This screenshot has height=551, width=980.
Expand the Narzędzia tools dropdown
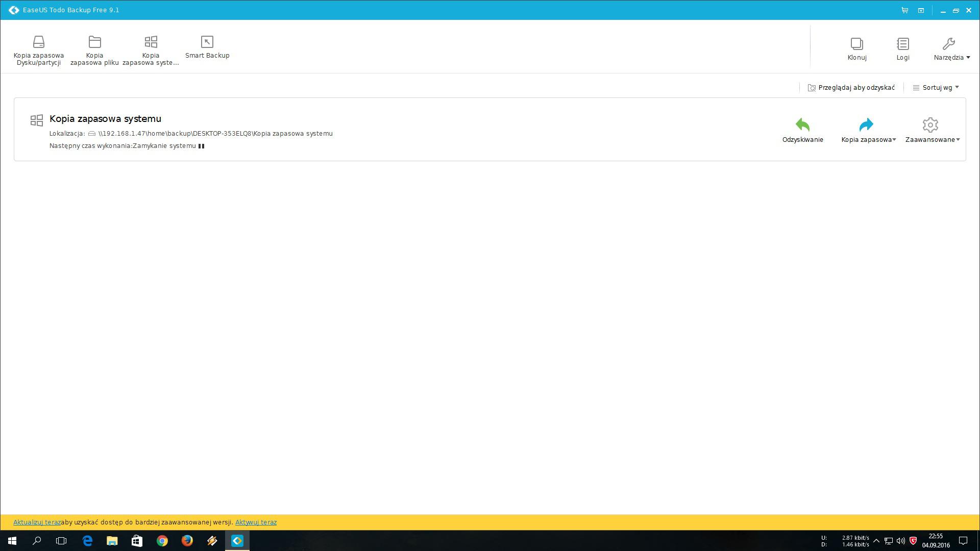(951, 49)
